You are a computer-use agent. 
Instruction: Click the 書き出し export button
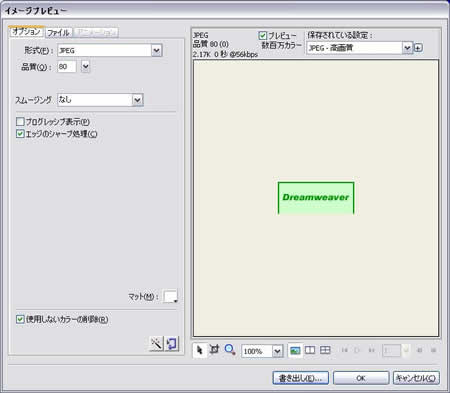(x=300, y=378)
